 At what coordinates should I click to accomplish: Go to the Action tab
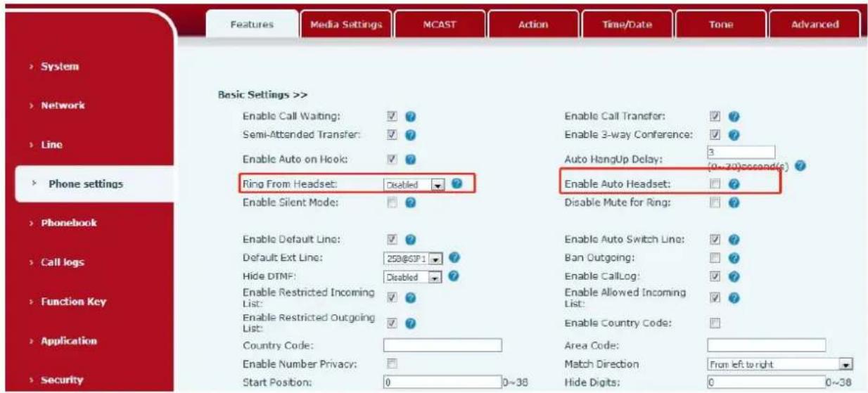tap(532, 25)
